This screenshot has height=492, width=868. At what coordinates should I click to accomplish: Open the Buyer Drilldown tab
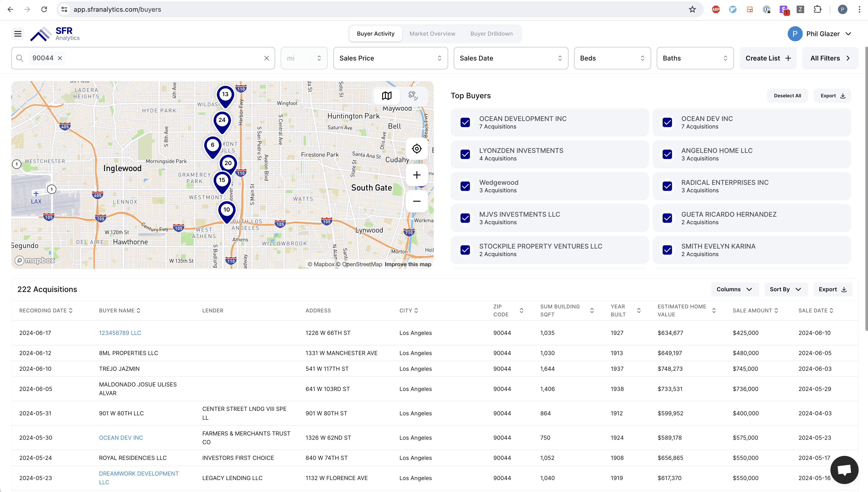coord(491,34)
